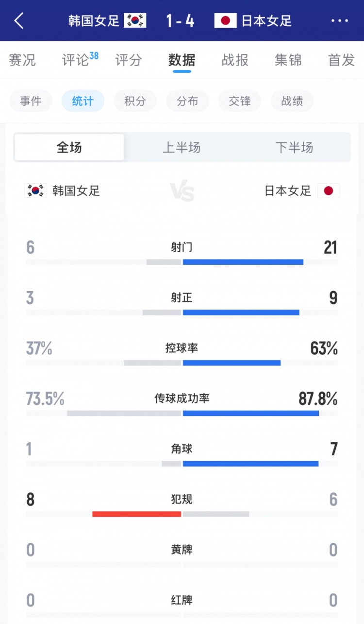This screenshot has width=364, height=624.
Task: Tap the back arrow in the top bar
Action: (17, 20)
